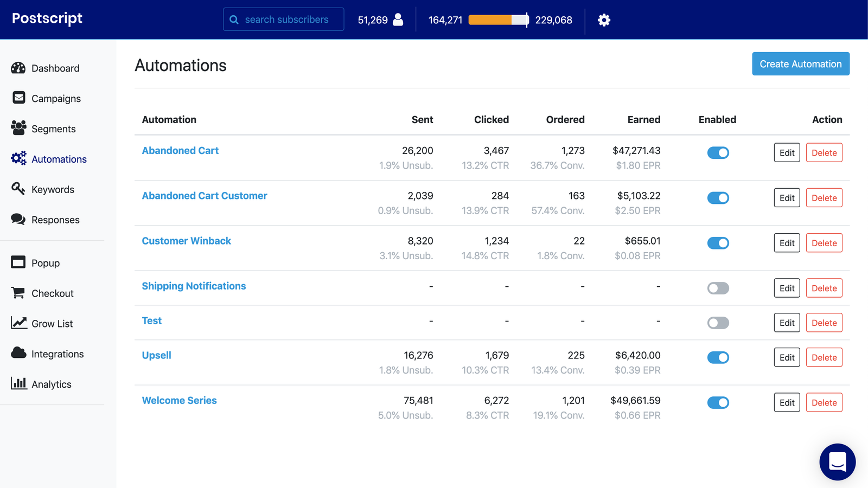This screenshot has height=488, width=868.
Task: Click the Create Automation button
Action: coord(801,63)
